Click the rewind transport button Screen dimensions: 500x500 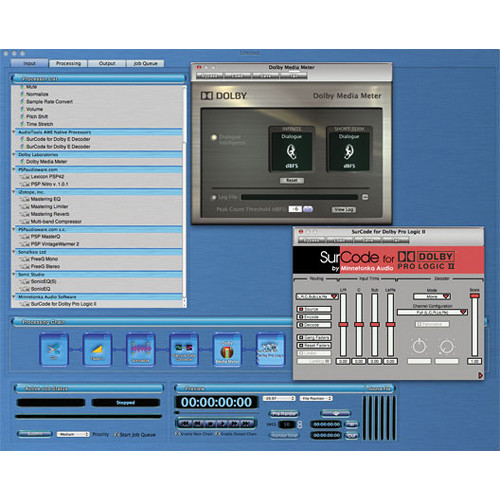(197, 424)
